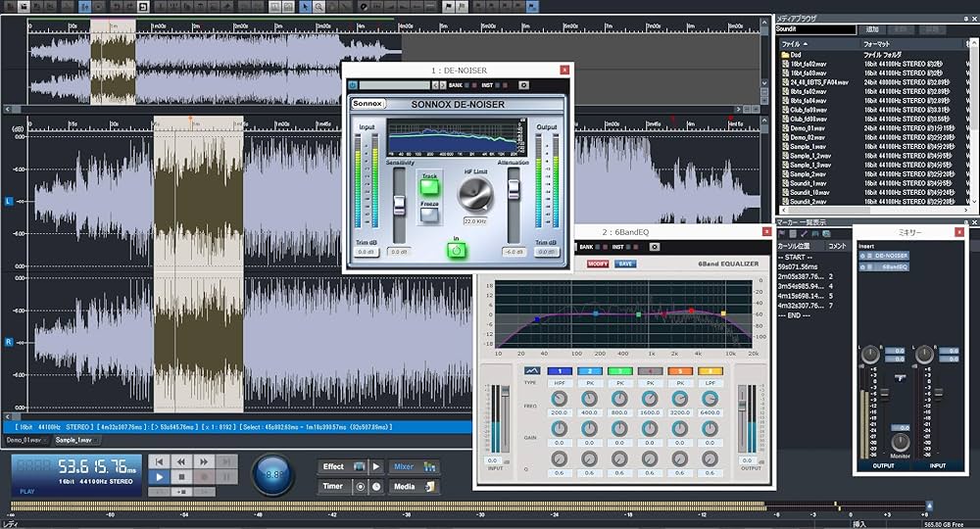980x529 pixels.
Task: Toggle EQ band 5 orange button
Action: point(680,371)
